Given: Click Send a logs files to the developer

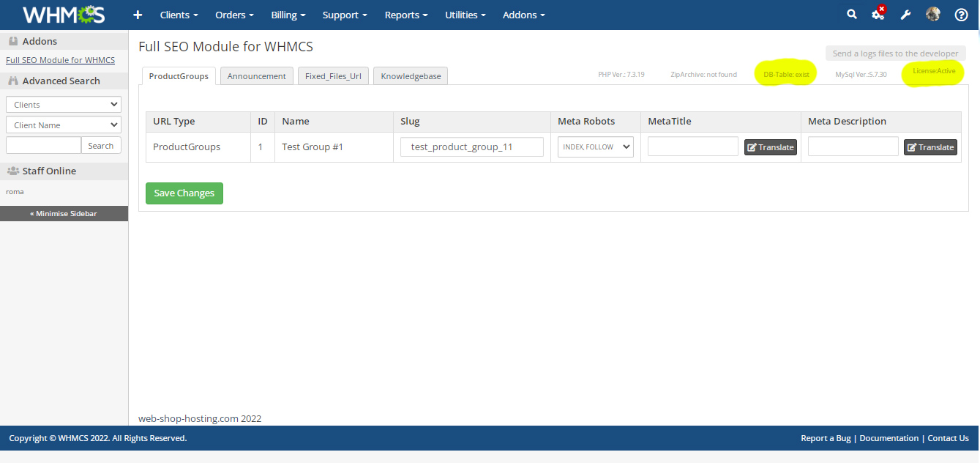Looking at the screenshot, I should 895,53.
